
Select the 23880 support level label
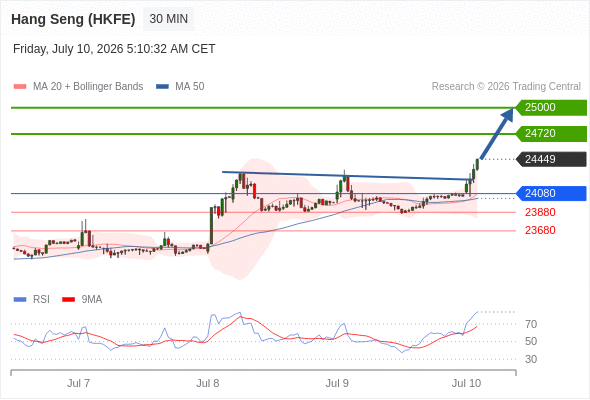pyautogui.click(x=540, y=212)
